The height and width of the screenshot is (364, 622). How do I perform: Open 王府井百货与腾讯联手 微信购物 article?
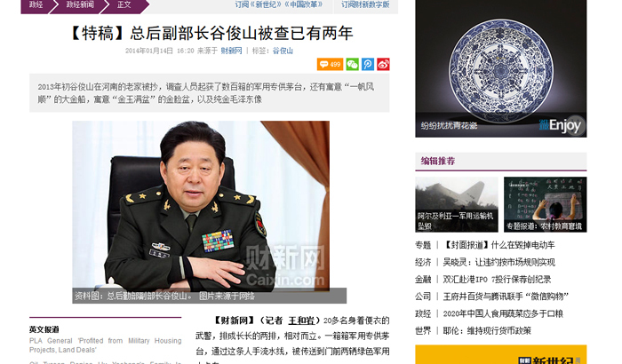coord(506,297)
